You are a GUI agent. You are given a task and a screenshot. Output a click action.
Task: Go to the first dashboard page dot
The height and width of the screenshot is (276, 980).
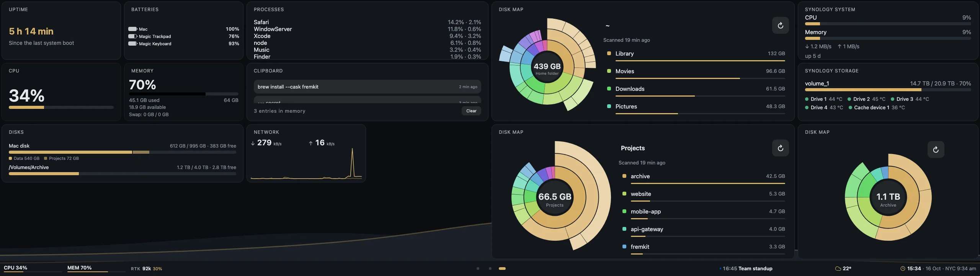(478, 268)
